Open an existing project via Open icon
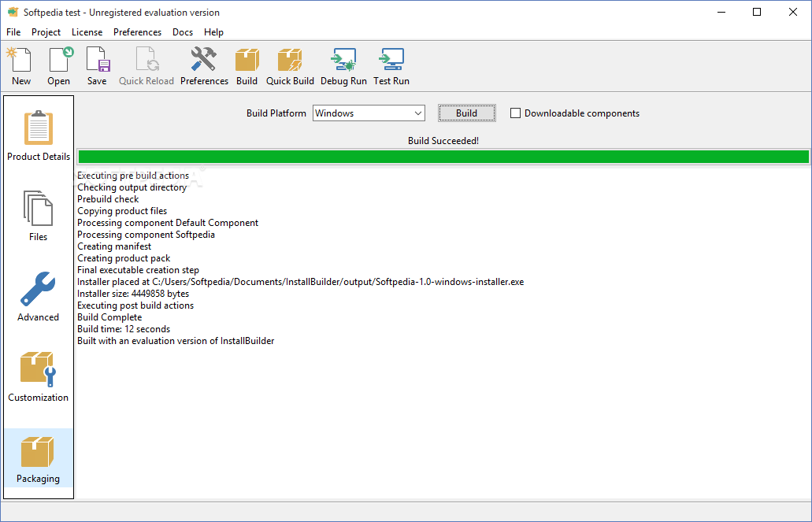 click(58, 66)
